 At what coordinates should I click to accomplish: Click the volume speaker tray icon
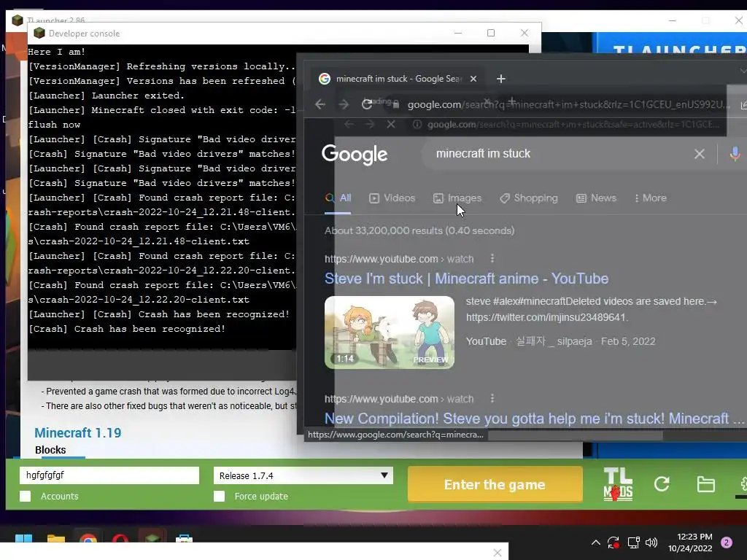pyautogui.click(x=651, y=542)
